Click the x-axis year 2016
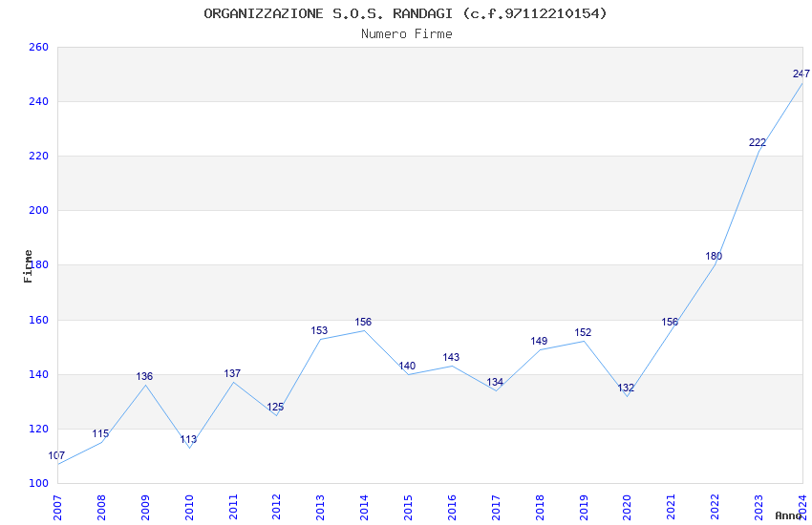 [452, 507]
